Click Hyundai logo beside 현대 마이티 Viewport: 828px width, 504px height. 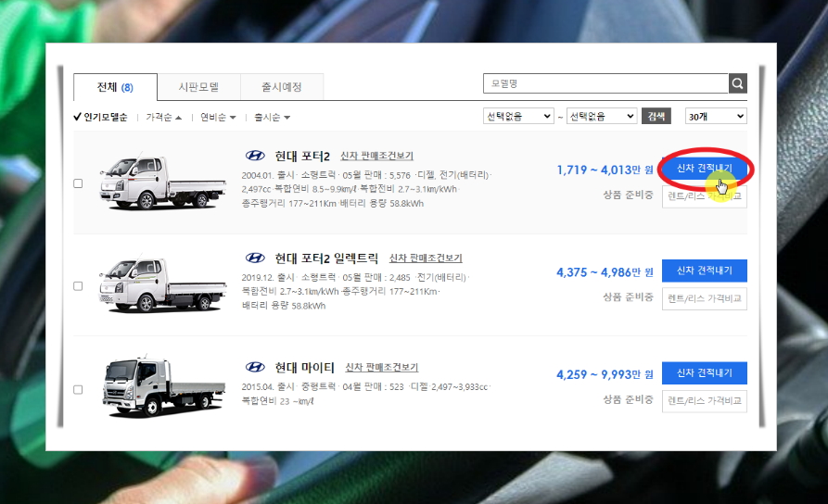[x=255, y=367]
